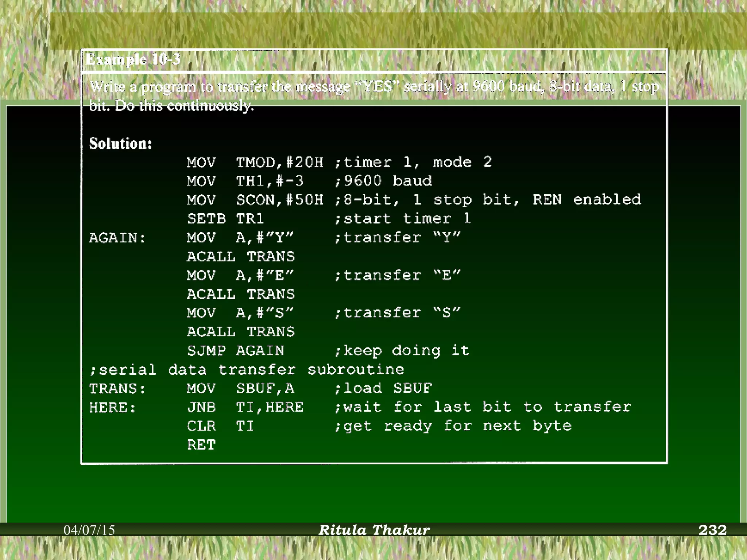Click the serial data transfer subroutine comment
The height and width of the screenshot is (560, 747).
click(247, 370)
